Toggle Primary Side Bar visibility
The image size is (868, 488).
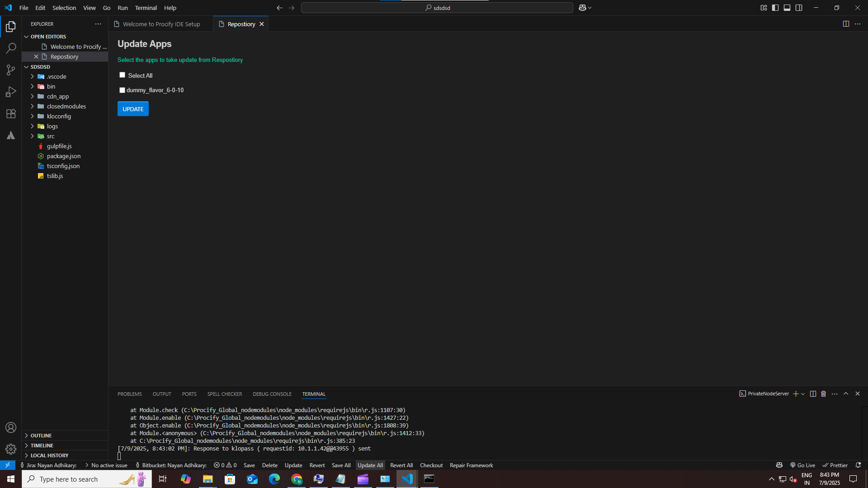pyautogui.click(x=775, y=8)
